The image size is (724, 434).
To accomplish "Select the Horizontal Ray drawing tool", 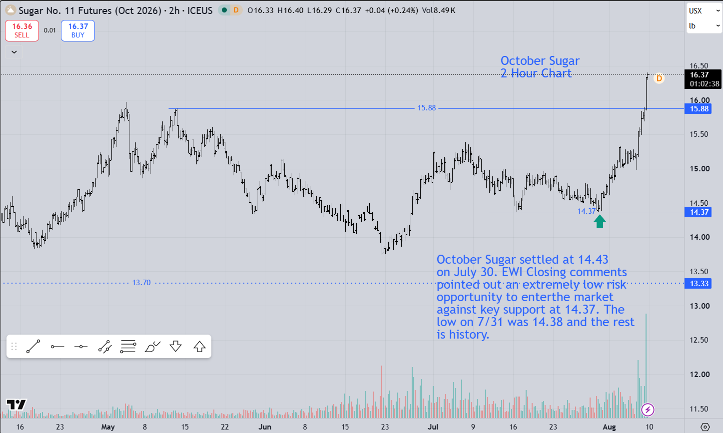I will [x=57, y=346].
